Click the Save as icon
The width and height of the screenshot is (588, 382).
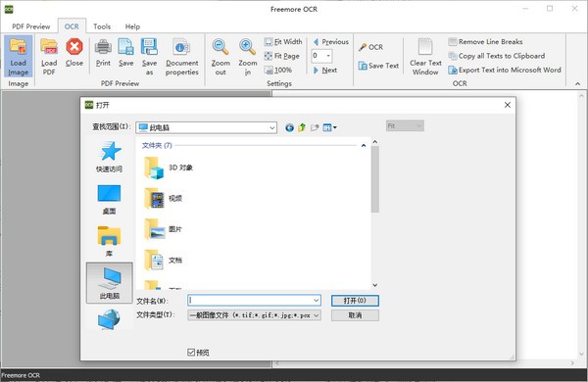point(149,47)
